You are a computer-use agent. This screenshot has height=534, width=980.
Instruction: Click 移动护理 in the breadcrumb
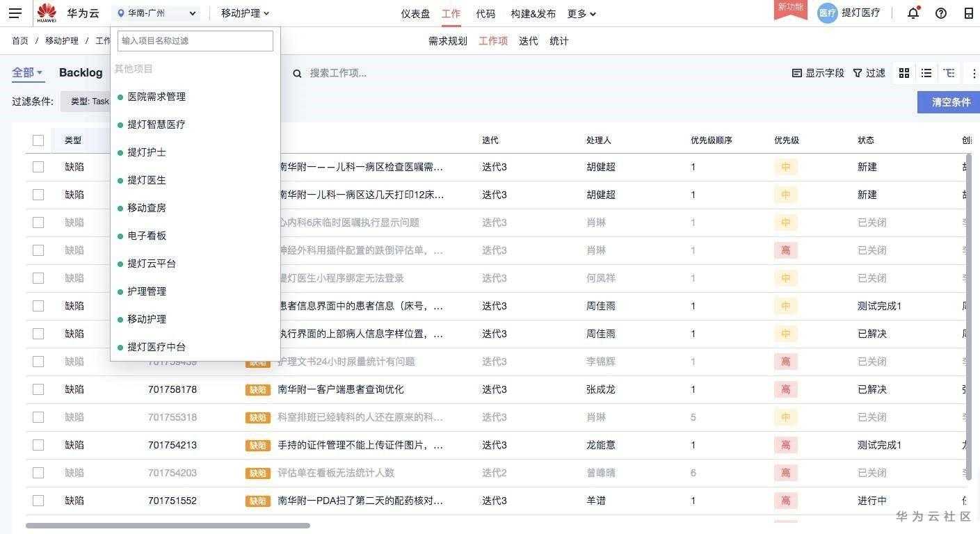coord(62,41)
